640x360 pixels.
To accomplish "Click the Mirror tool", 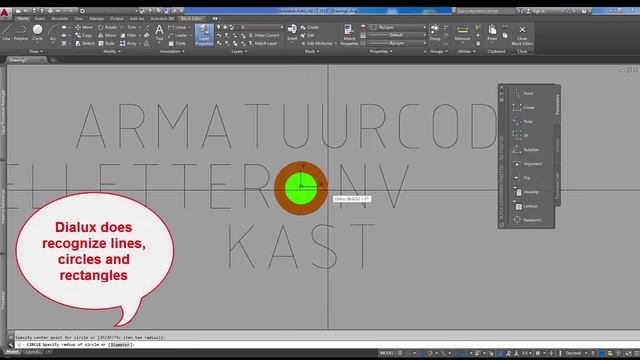I will [107, 36].
